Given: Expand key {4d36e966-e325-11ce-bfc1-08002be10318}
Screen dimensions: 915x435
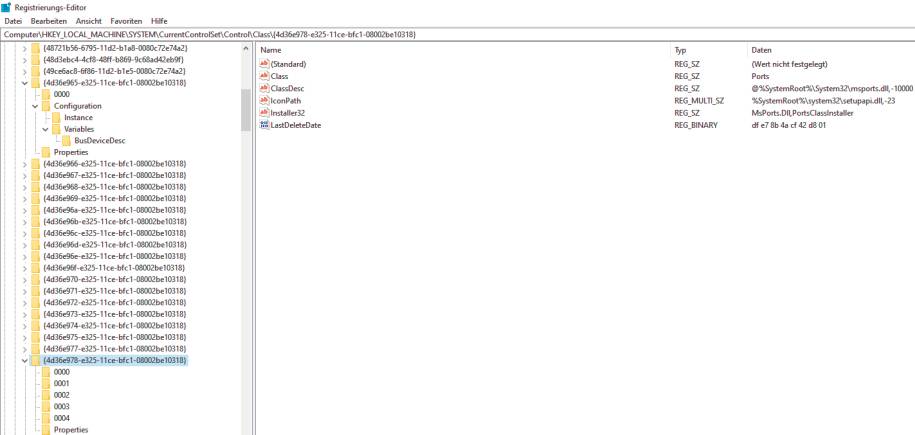Looking at the screenshot, I should click(x=25, y=164).
